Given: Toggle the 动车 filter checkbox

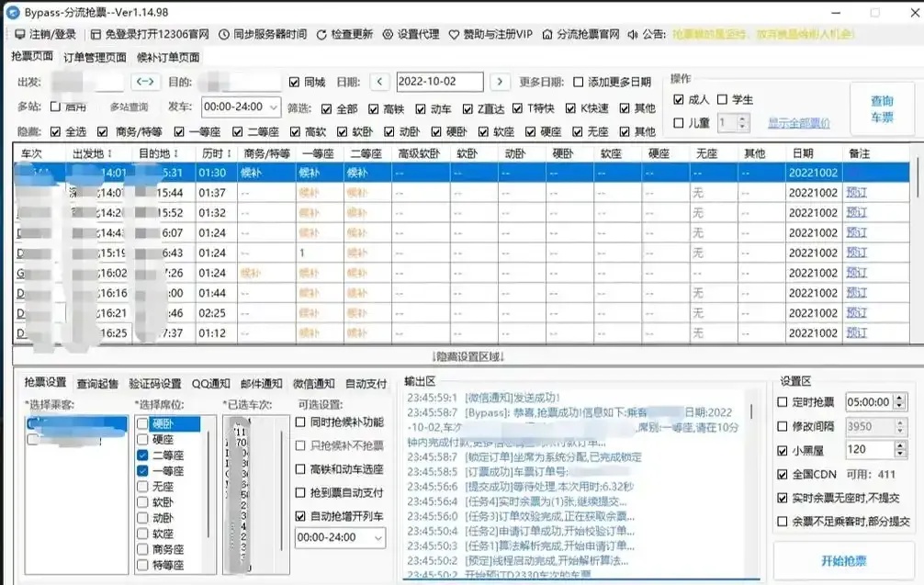Looking at the screenshot, I should [x=420, y=109].
